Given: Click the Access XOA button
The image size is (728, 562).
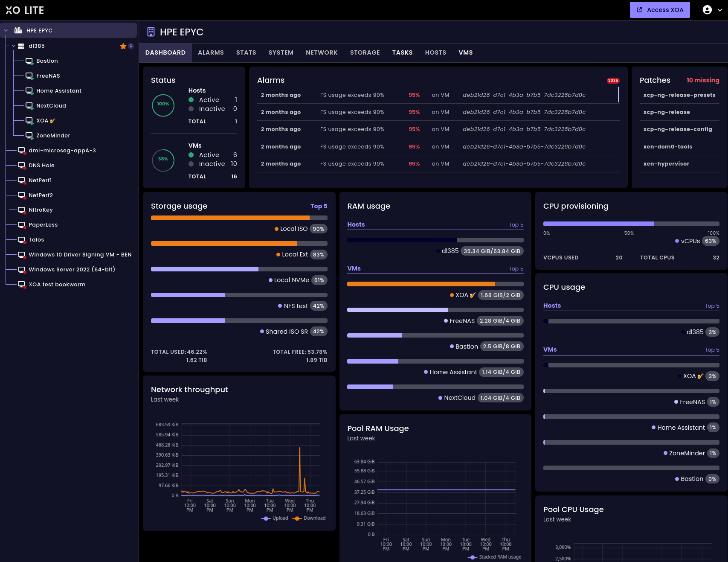Looking at the screenshot, I should click(x=660, y=10).
